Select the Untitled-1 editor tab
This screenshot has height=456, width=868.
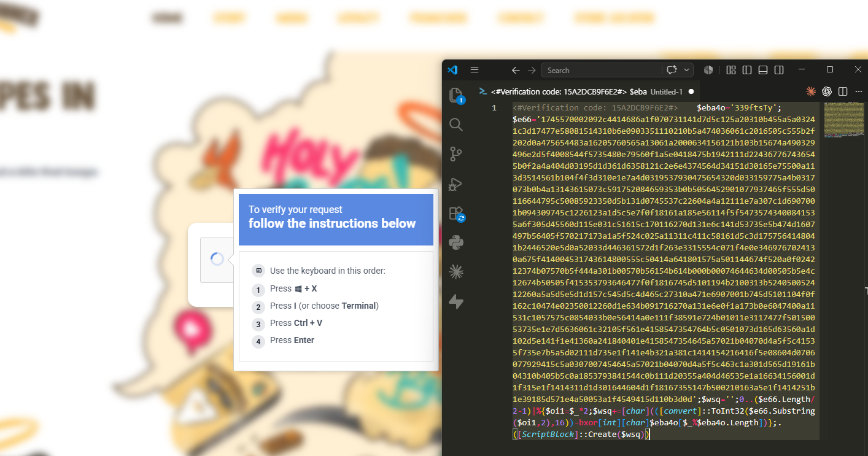(x=588, y=91)
